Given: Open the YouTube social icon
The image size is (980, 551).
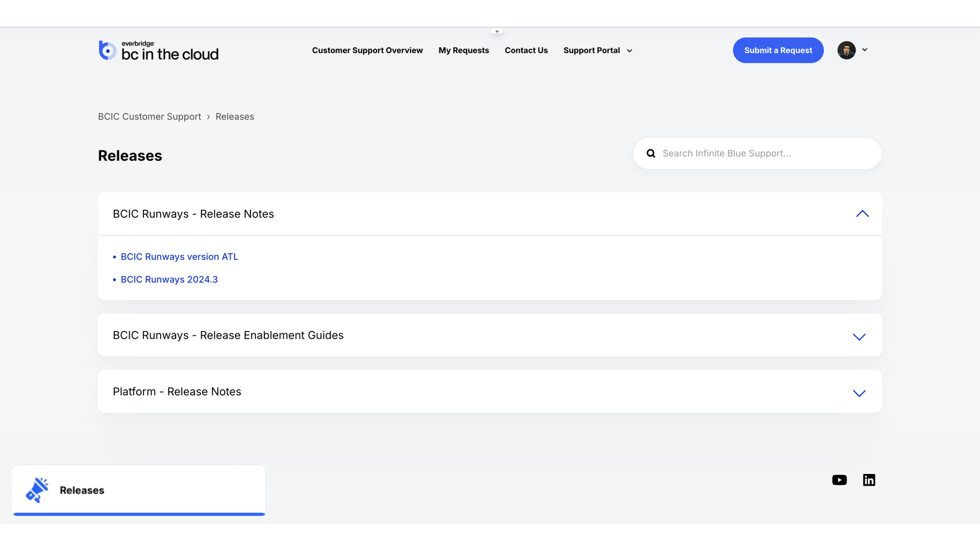Looking at the screenshot, I should [x=839, y=480].
